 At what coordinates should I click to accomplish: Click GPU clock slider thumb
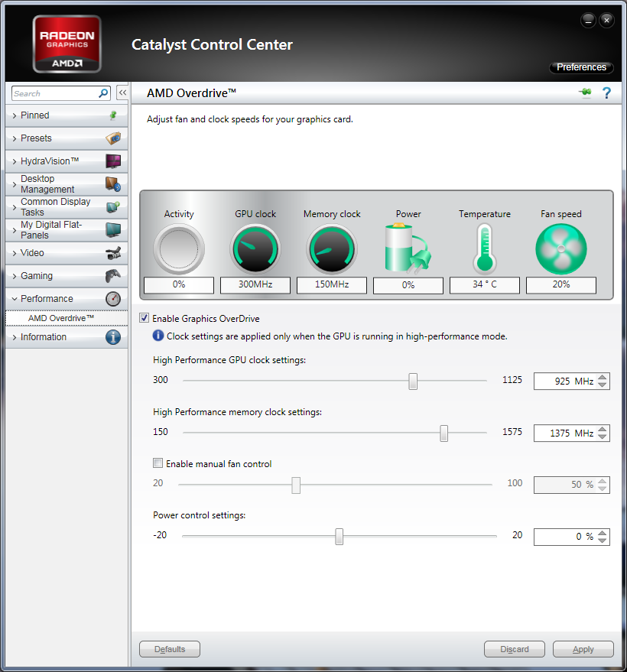point(413,381)
